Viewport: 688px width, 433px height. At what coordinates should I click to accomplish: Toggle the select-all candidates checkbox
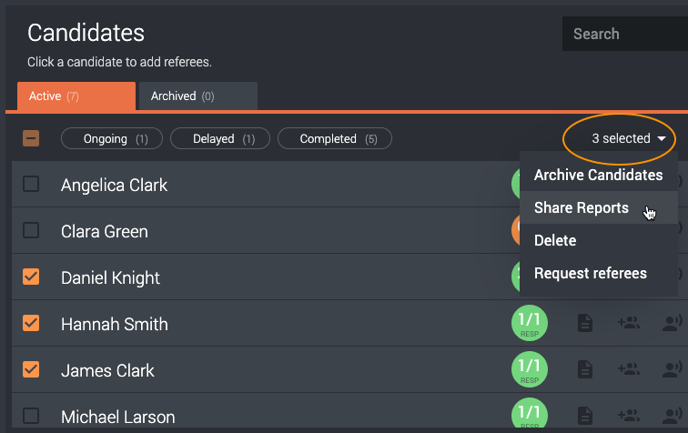click(x=31, y=139)
